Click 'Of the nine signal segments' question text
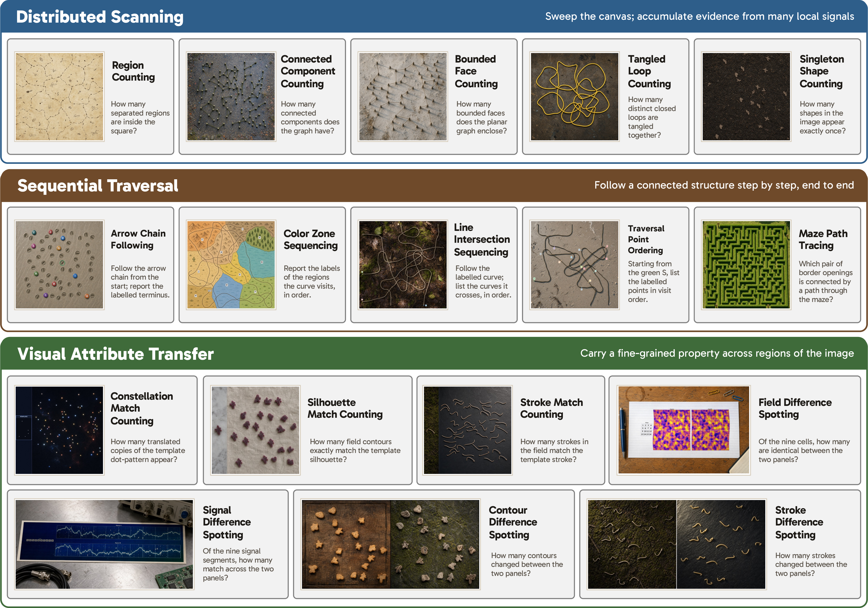 point(238,564)
